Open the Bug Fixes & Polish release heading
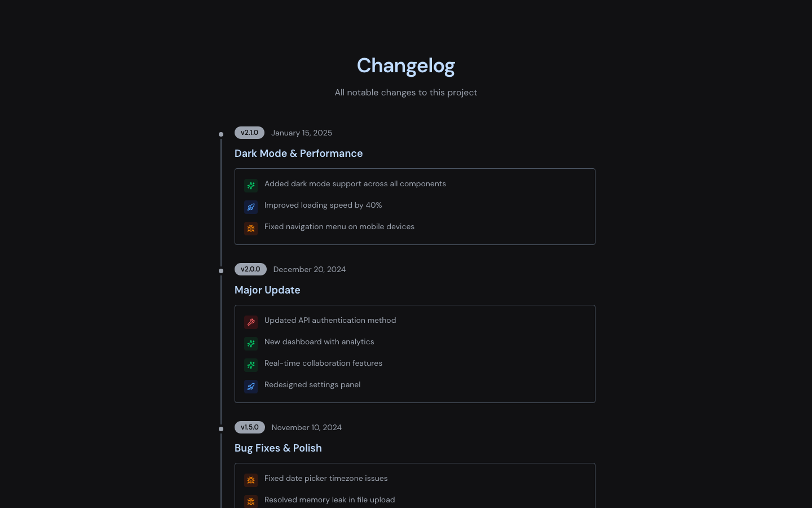Image resolution: width=812 pixels, height=508 pixels. tap(278, 448)
